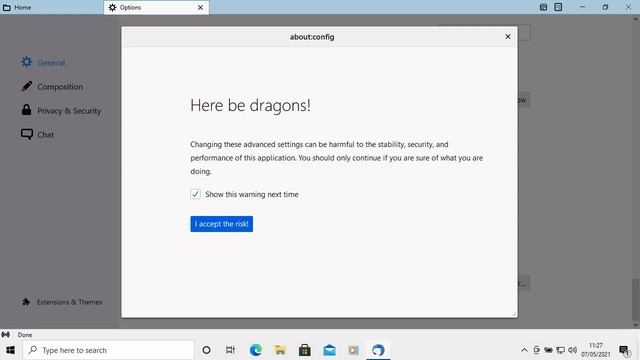Open Mail app from taskbar
Screen dimensions: 640x360
329,350
